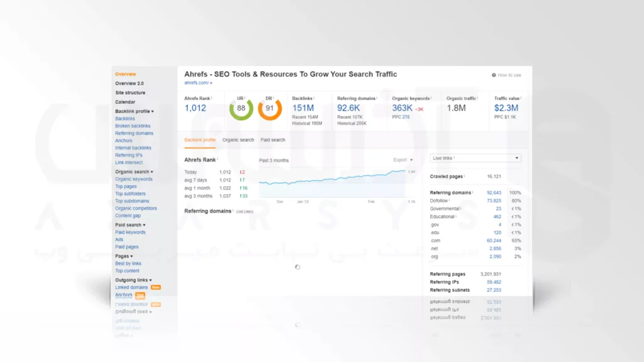Click the 462 Educational number
644x362 pixels.
click(x=497, y=217)
